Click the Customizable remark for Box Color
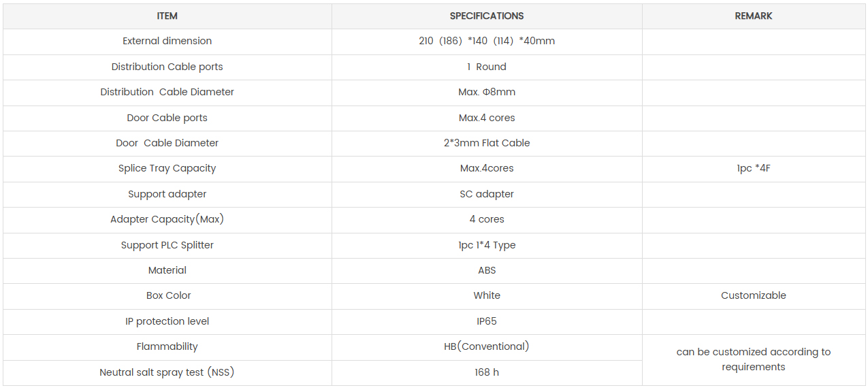Screen dimensions: 868x390 click(x=754, y=295)
